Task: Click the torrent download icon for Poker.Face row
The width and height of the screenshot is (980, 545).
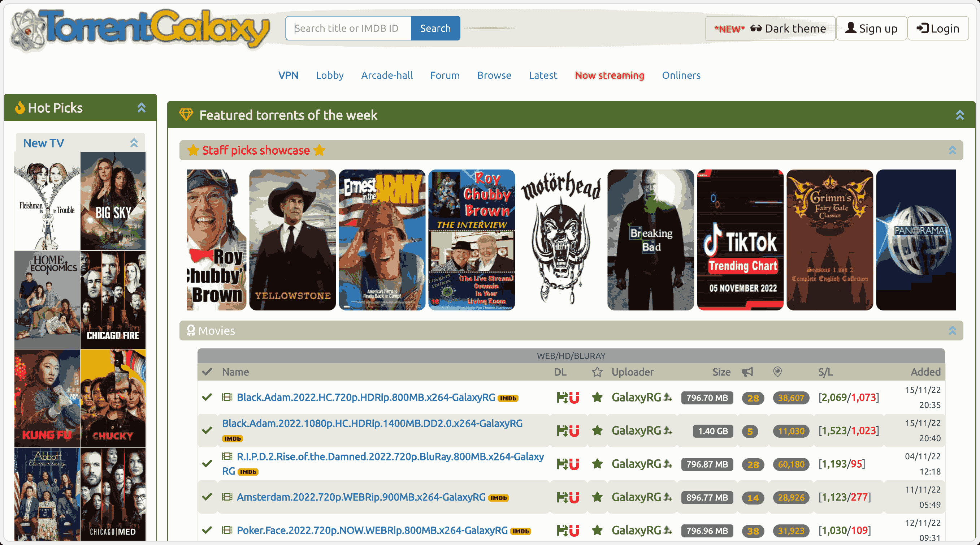Action: pos(562,531)
